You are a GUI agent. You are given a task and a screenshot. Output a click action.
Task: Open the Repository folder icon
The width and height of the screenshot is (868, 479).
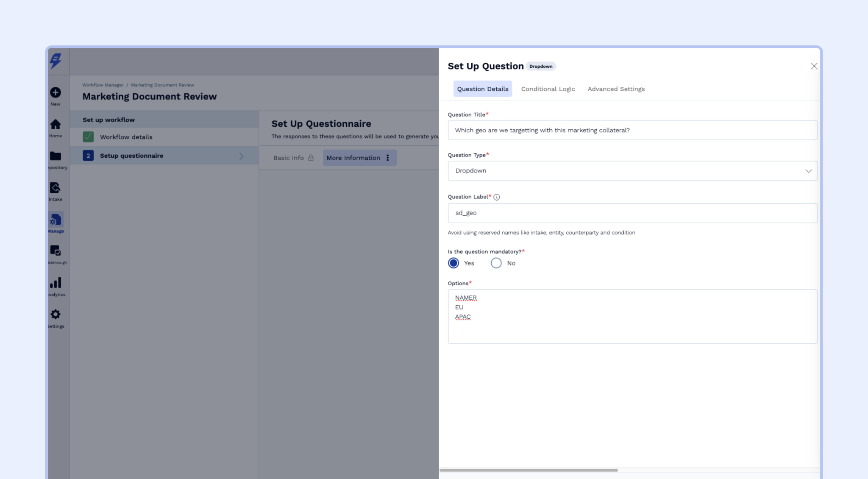pyautogui.click(x=56, y=156)
